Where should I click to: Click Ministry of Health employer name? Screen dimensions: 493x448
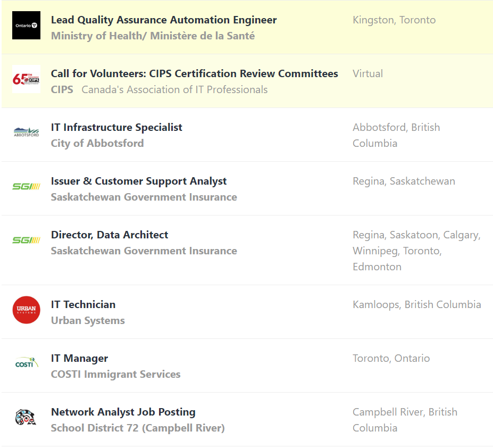coord(153,36)
